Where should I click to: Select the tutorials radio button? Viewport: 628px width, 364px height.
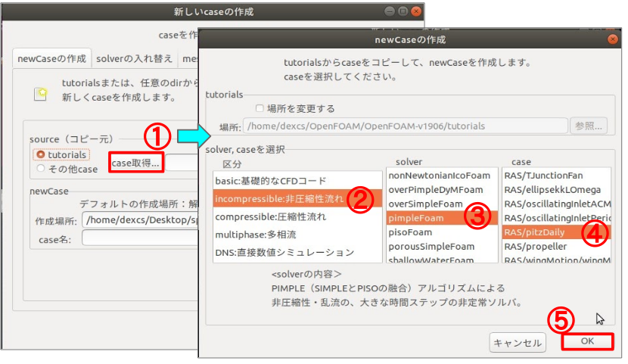41,154
